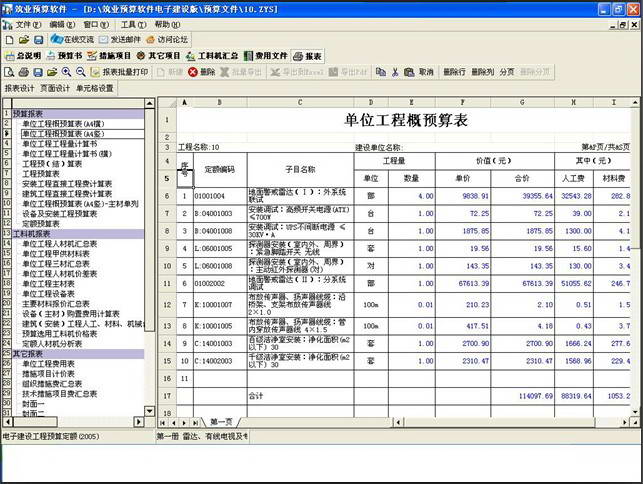Select 工程预(结)算表 report
This screenshot has height=484, width=643.
click(52, 164)
